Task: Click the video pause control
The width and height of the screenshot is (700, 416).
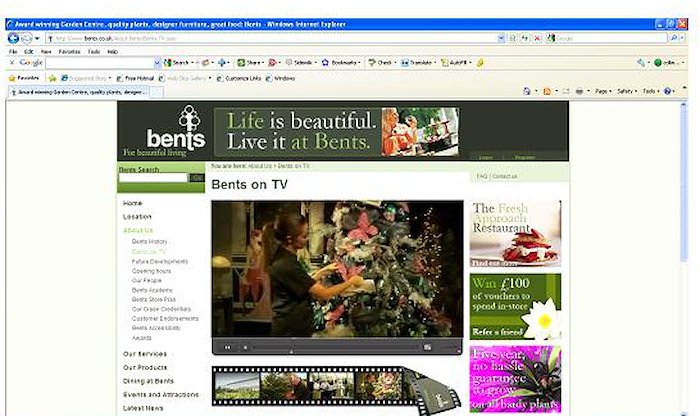Action: (x=245, y=347)
